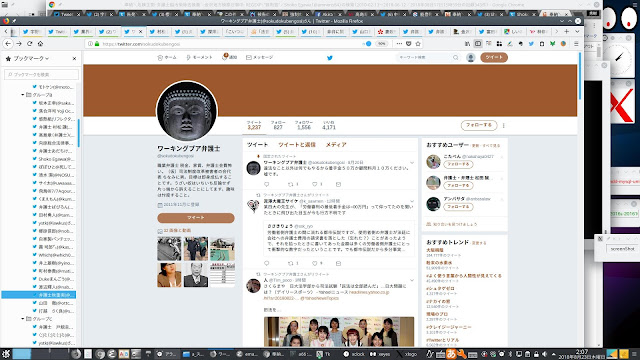
Task: Open the page actions three-dot menu
Action: [399, 44]
